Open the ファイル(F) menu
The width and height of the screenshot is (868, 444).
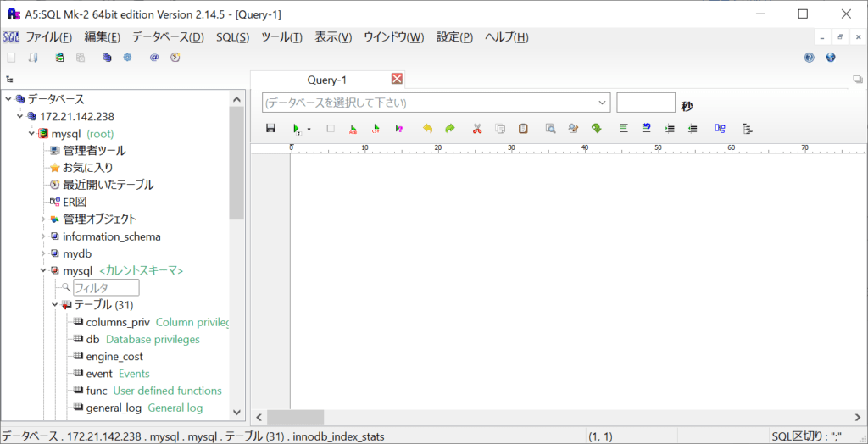pyautogui.click(x=49, y=37)
